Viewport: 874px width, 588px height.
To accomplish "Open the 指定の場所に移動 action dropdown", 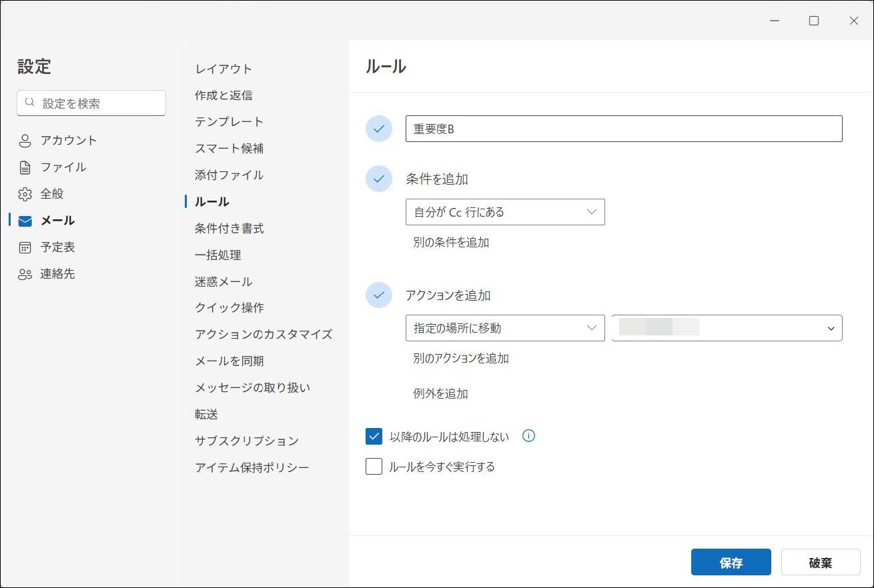I will pyautogui.click(x=505, y=328).
